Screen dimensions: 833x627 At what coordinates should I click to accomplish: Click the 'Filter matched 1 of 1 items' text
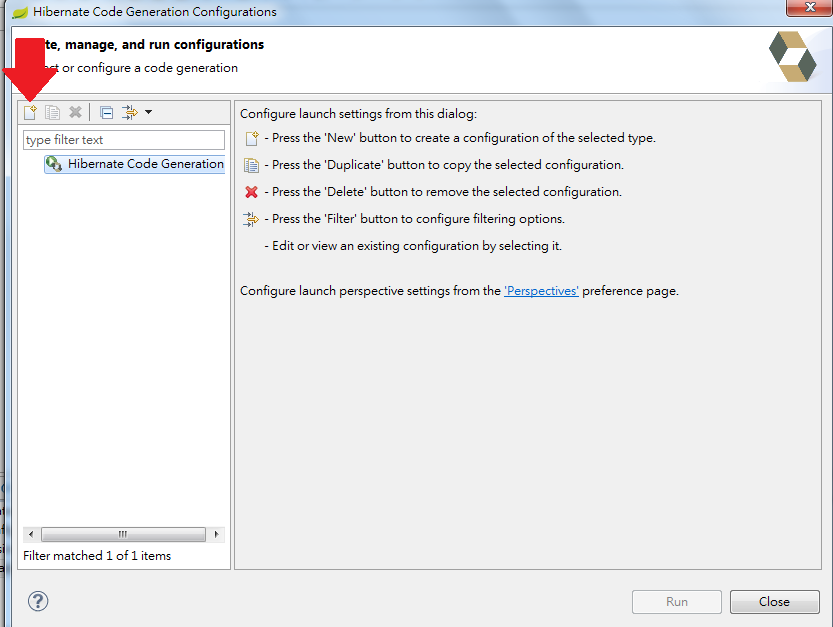97,555
